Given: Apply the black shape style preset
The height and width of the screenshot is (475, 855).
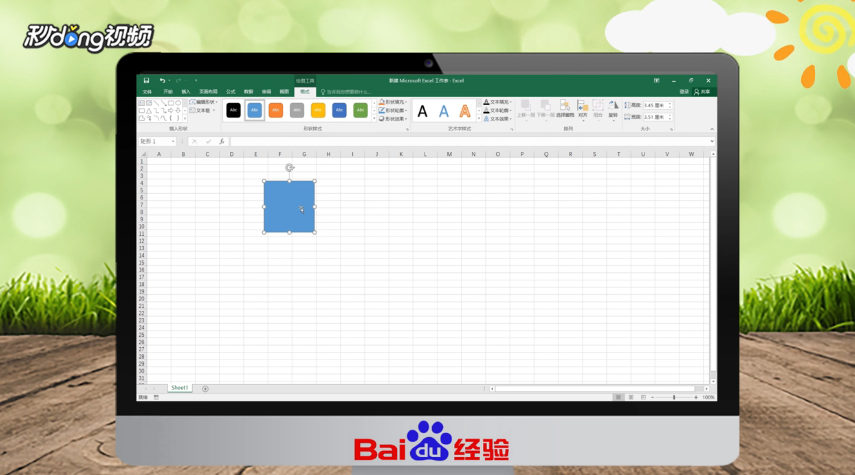Looking at the screenshot, I should (x=233, y=110).
